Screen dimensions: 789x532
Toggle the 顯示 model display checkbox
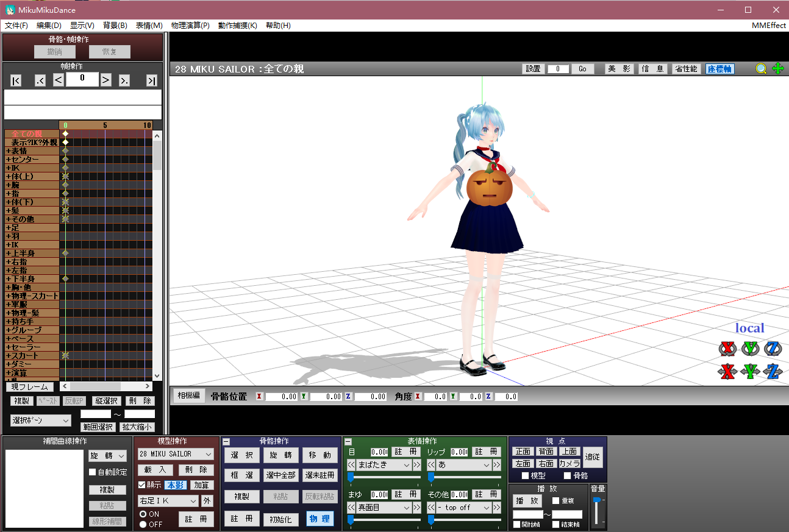(142, 485)
